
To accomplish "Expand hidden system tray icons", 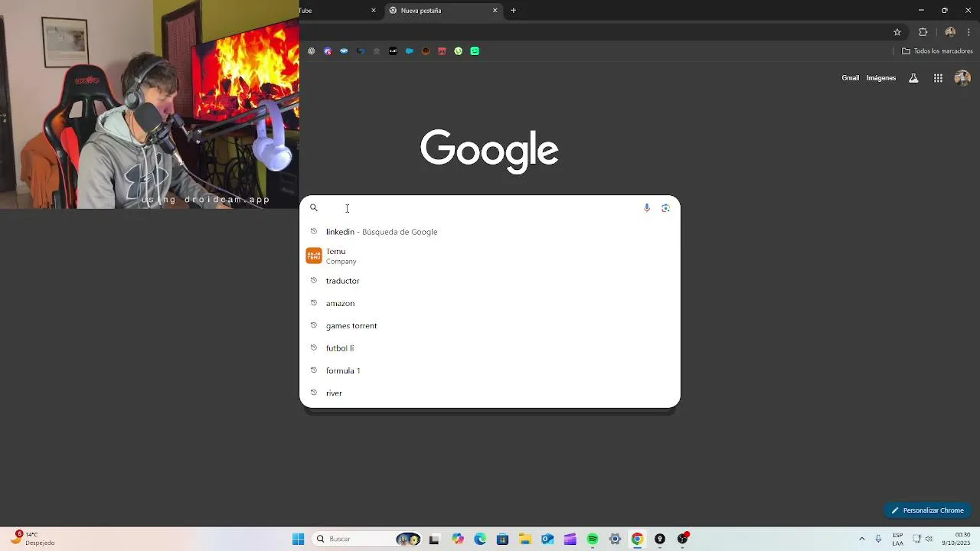I will (861, 539).
